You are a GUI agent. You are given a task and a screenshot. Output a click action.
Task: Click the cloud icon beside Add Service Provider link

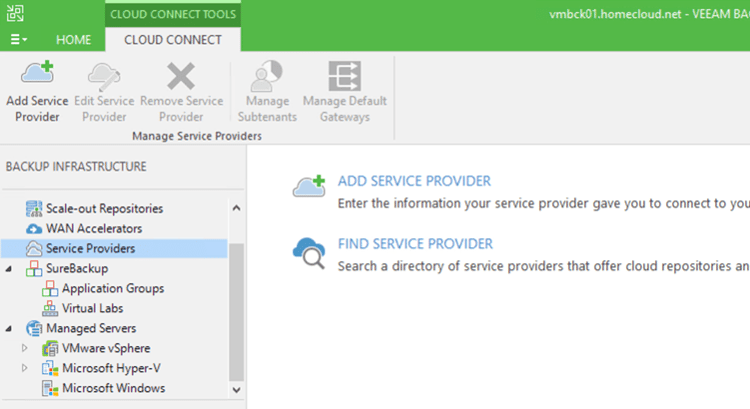[x=309, y=185]
